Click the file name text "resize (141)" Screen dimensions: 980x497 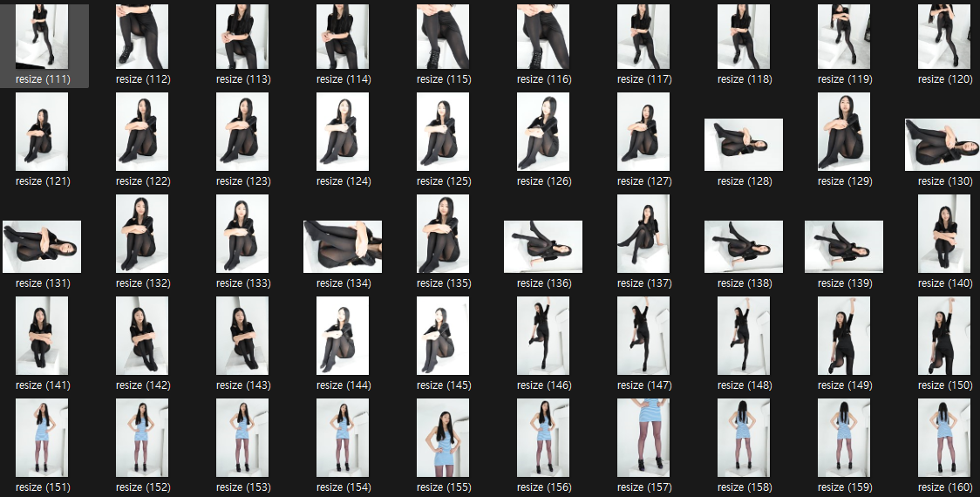[43, 385]
